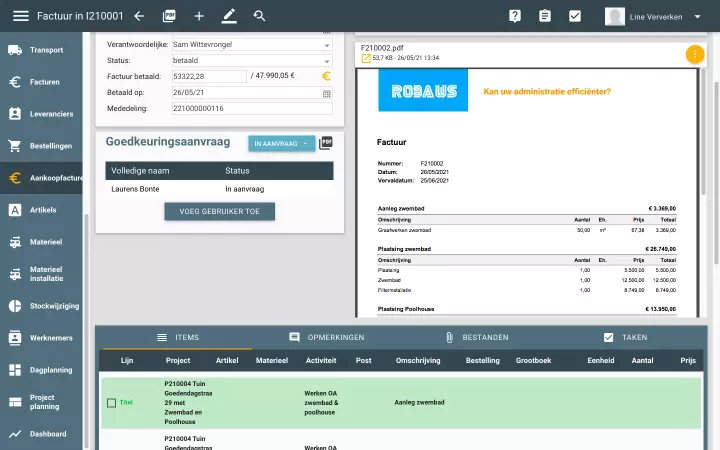Open Facturen in the sidebar
The height and width of the screenshot is (450, 720).
coord(41,82)
